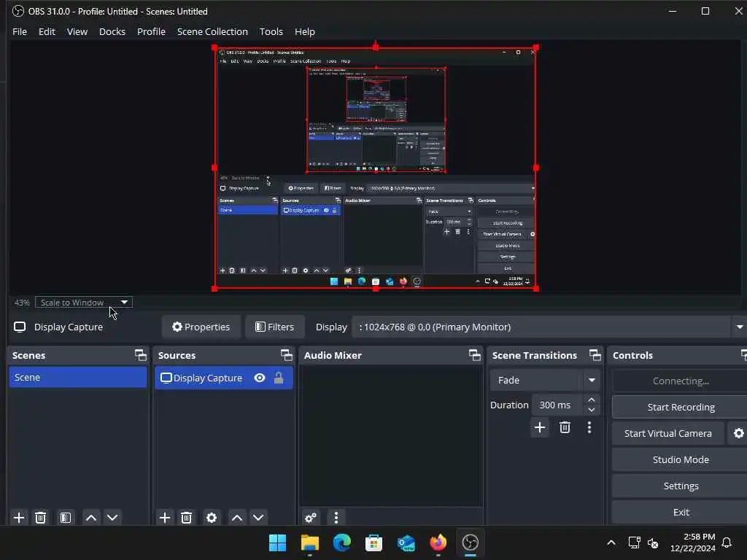Click OBS Studio taskbar icon
Screen dimensions: 747x560
pyautogui.click(x=471, y=542)
